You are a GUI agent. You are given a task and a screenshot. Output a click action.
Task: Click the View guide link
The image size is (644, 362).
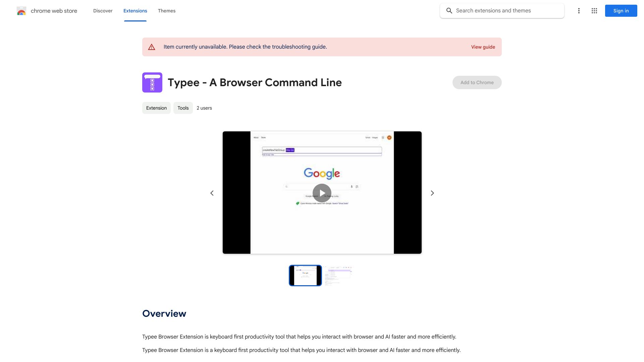tap(483, 46)
